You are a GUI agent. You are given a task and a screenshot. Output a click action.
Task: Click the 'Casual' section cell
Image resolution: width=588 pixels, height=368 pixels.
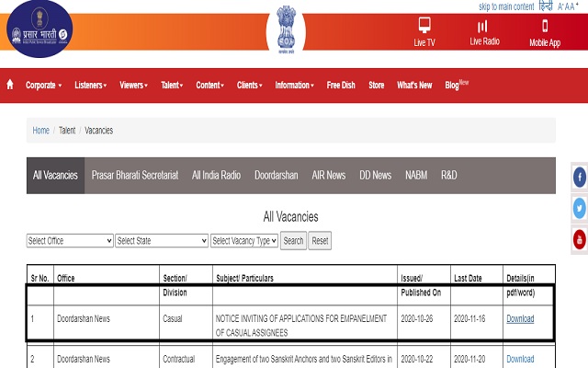click(172, 319)
